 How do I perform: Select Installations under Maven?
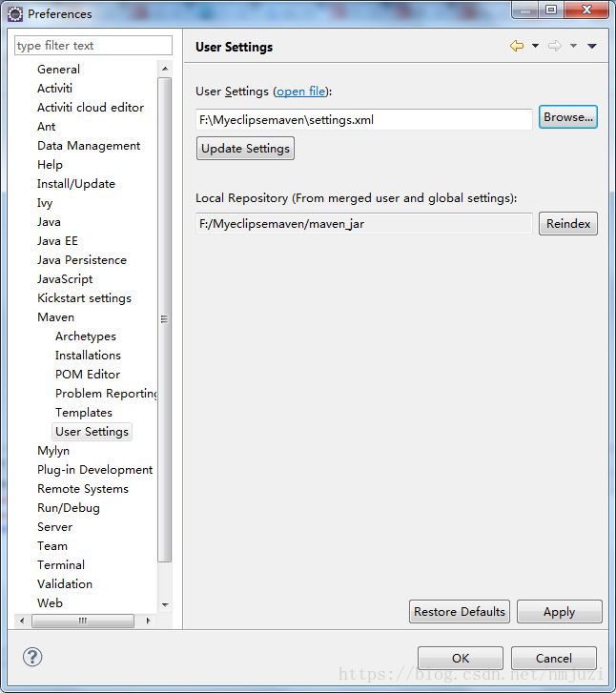[x=88, y=356]
